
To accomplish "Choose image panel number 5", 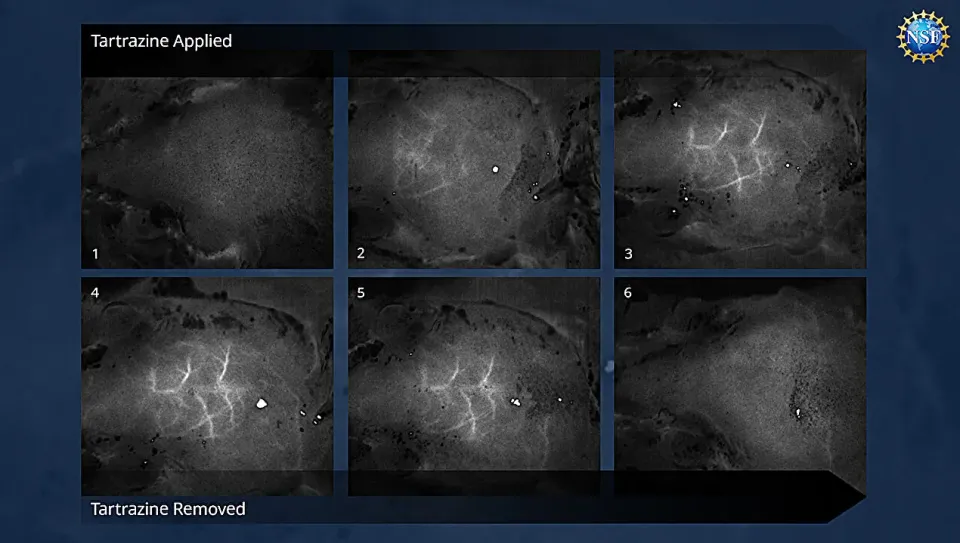I will [x=474, y=386].
